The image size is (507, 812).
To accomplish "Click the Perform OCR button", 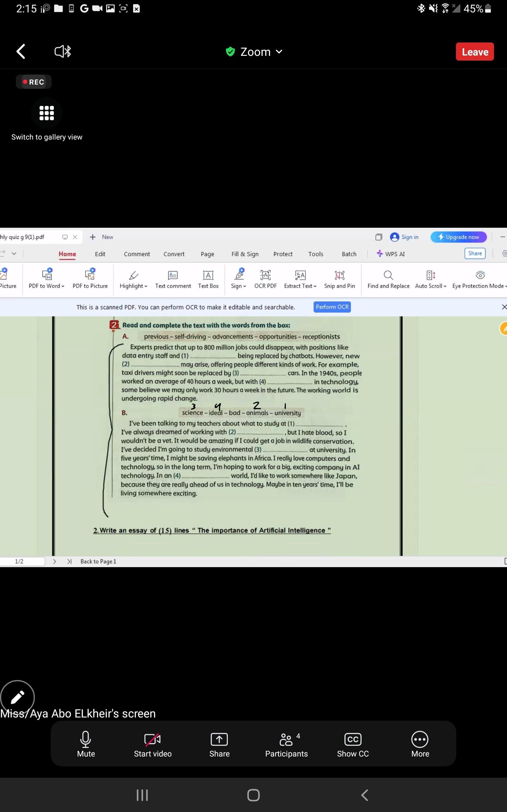I will click(x=332, y=307).
